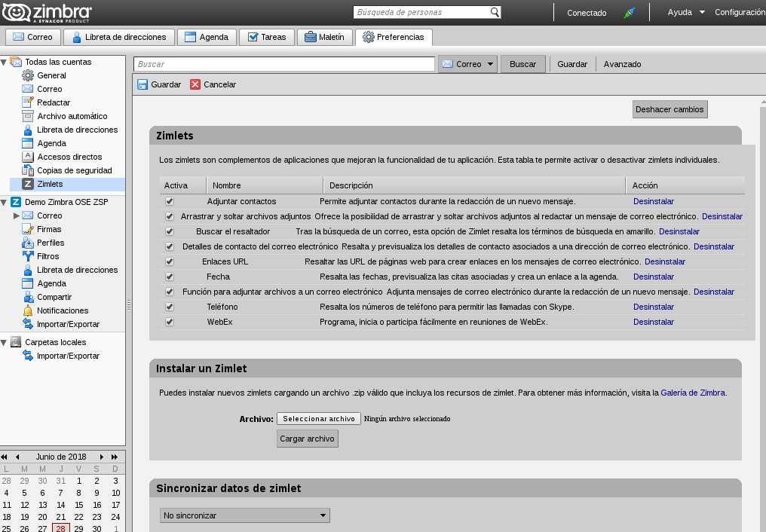Uncheck the Adjuntar contactos checkbox

click(170, 201)
